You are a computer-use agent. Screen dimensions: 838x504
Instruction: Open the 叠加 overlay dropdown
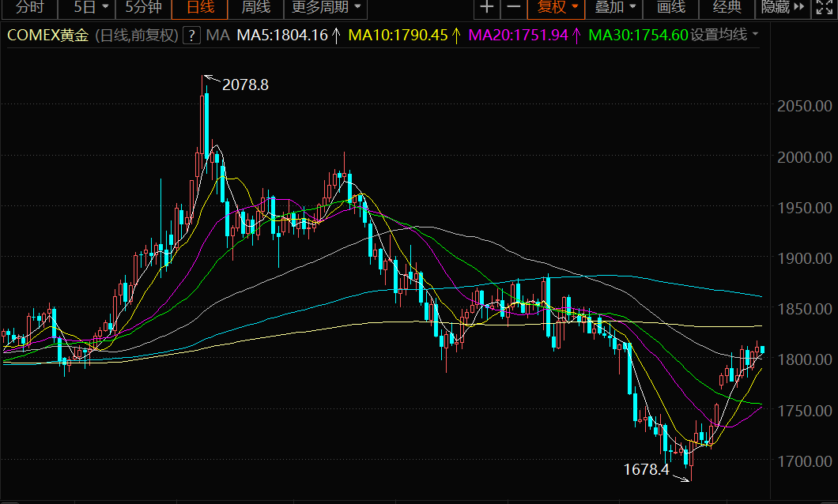614,8
